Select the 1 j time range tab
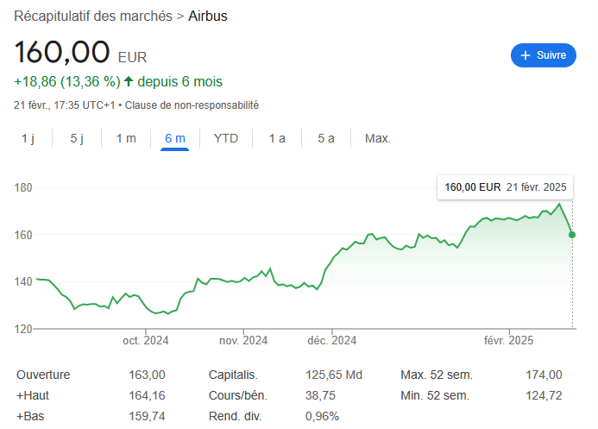598x429 pixels. (28, 138)
